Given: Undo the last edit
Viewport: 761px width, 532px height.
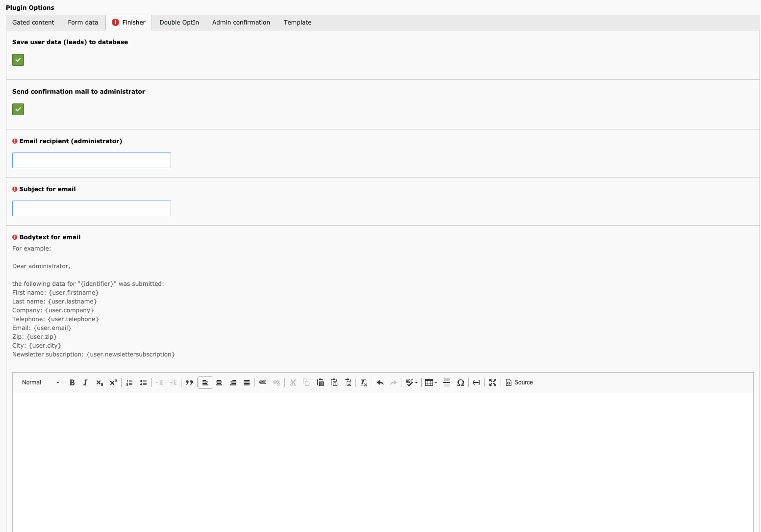Looking at the screenshot, I should point(380,382).
